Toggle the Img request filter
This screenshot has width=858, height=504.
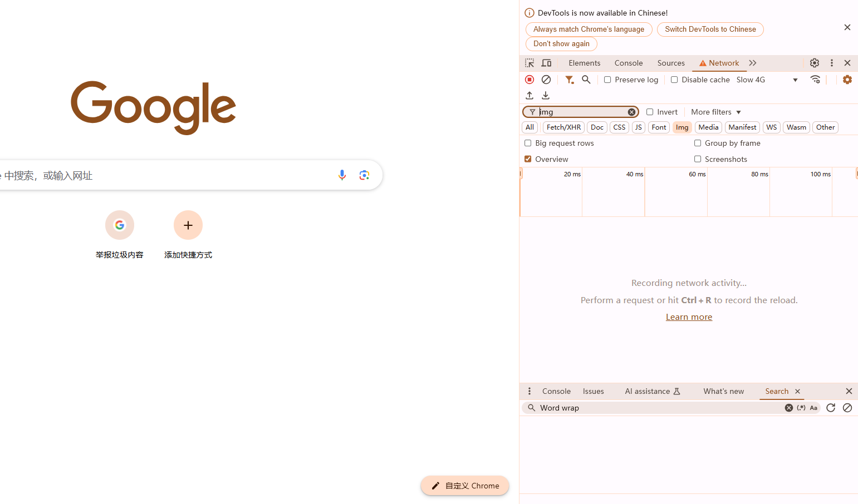coord(682,127)
